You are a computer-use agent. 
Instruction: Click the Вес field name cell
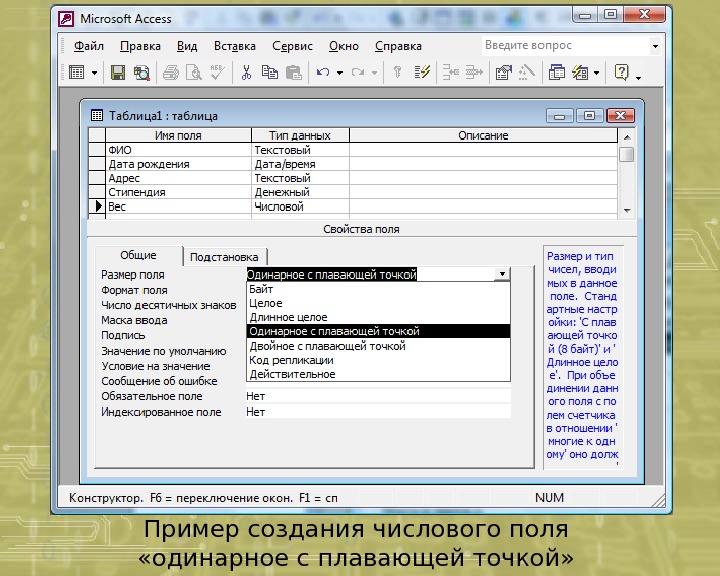(179, 206)
